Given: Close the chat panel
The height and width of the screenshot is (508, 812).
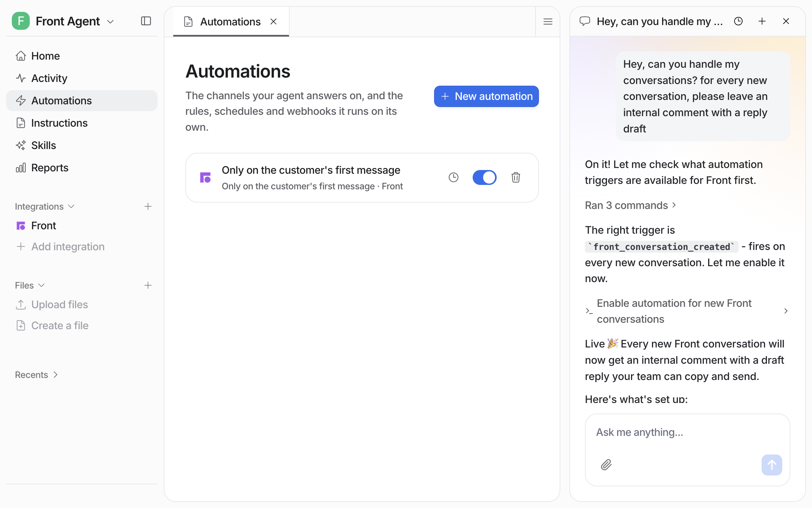Looking at the screenshot, I should tap(786, 21).
